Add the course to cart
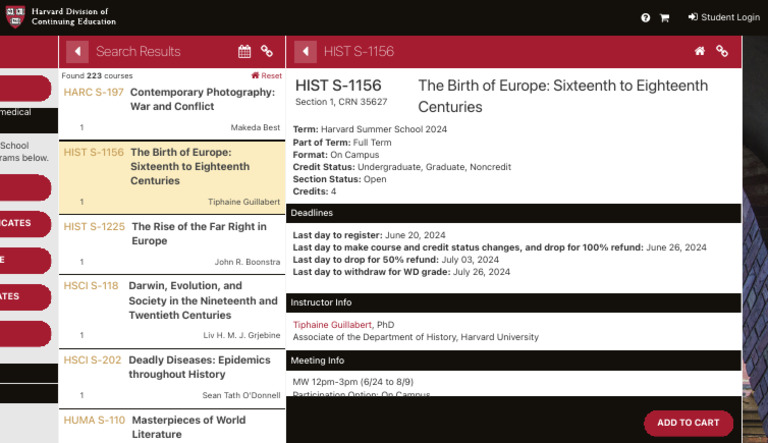 click(688, 422)
